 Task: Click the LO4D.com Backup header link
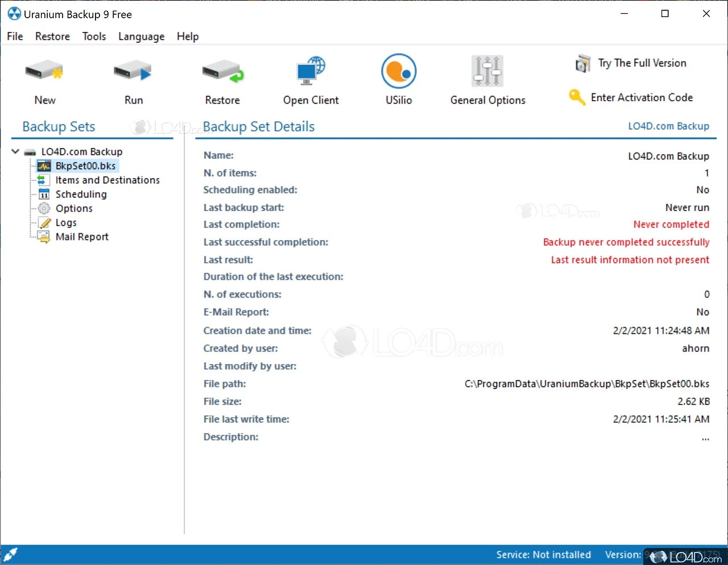coord(668,126)
